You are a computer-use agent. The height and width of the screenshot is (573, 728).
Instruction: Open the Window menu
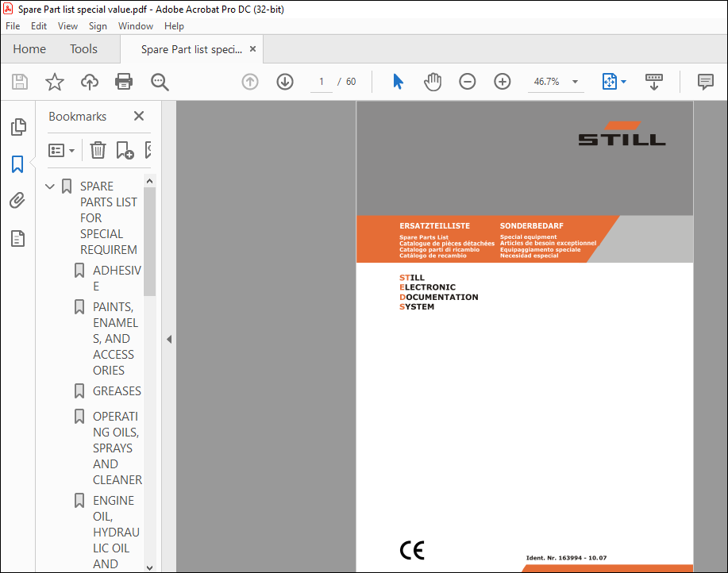tap(136, 26)
